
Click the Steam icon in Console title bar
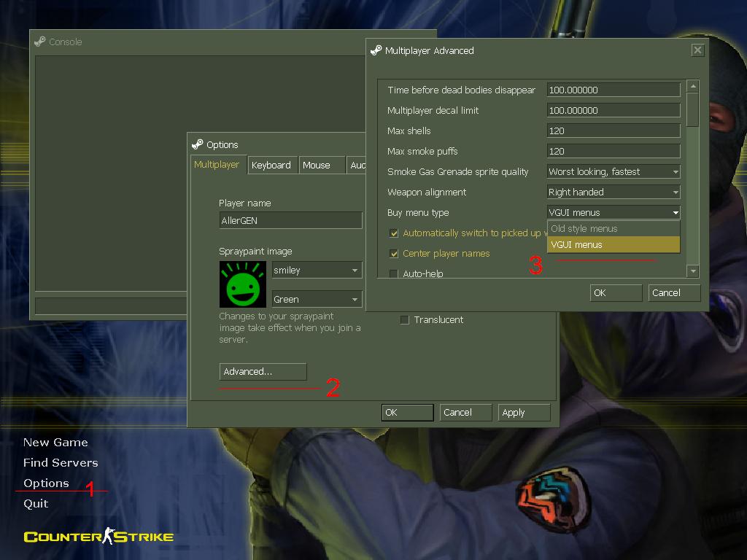point(40,42)
